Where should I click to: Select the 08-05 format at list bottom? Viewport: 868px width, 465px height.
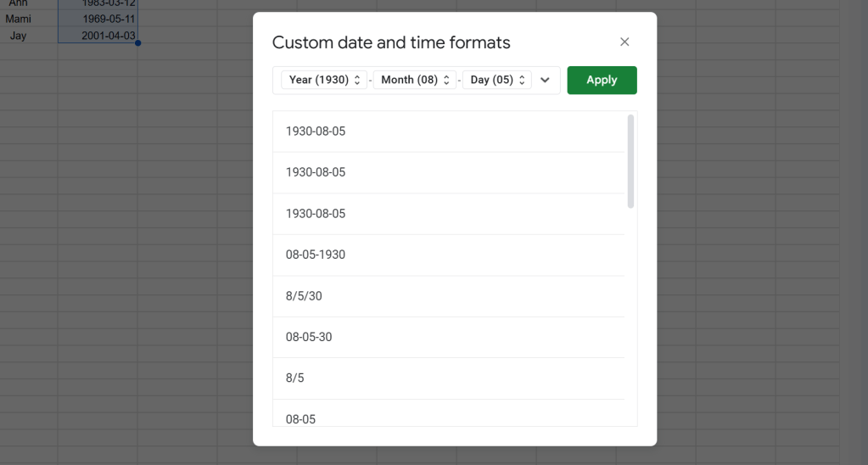(x=448, y=417)
